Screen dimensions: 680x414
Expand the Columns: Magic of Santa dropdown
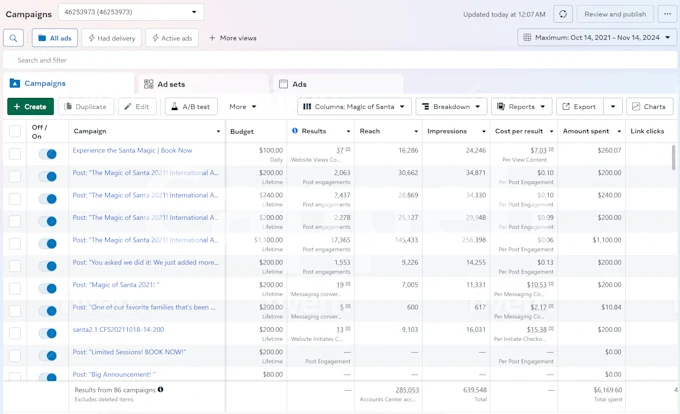(354, 106)
